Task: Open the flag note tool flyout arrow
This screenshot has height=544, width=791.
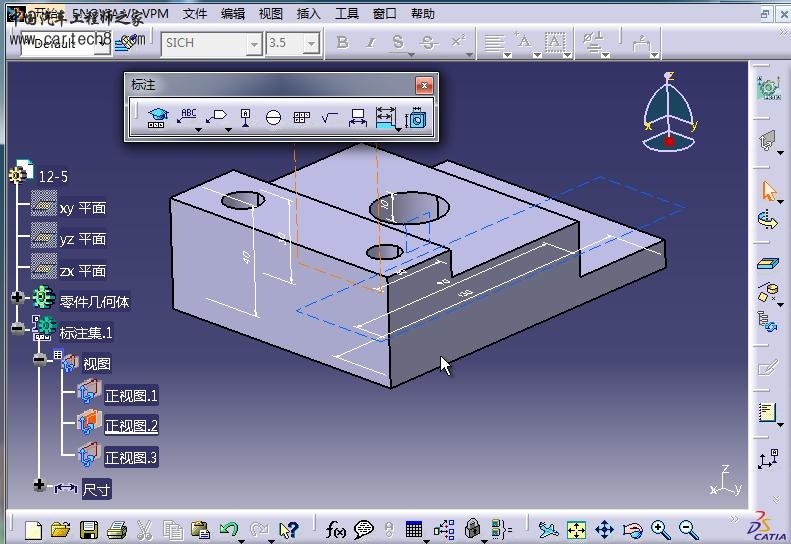Action: coord(228,130)
